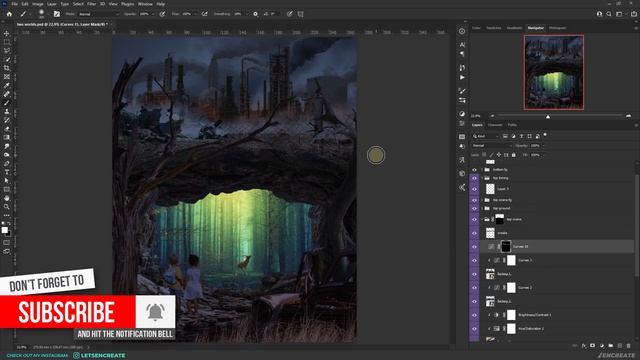
Task: Select the Frame tool
Action: tap(7, 77)
